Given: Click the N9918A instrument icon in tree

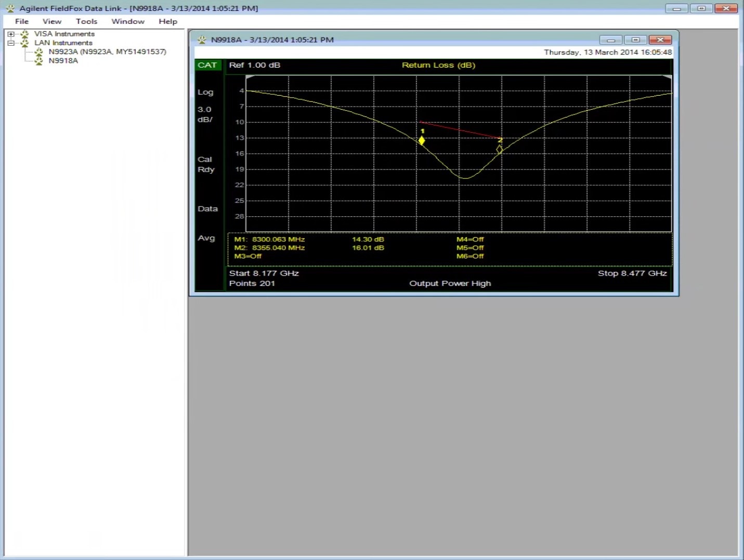Looking at the screenshot, I should (x=39, y=61).
